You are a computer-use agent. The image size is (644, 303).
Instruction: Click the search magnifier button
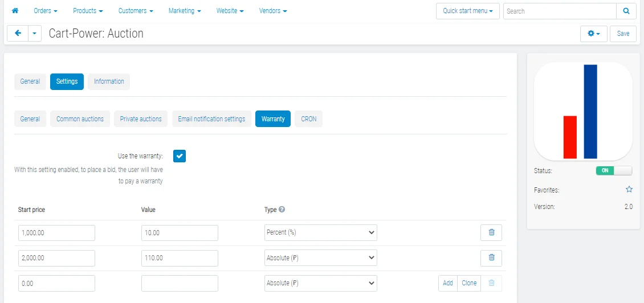tap(626, 11)
